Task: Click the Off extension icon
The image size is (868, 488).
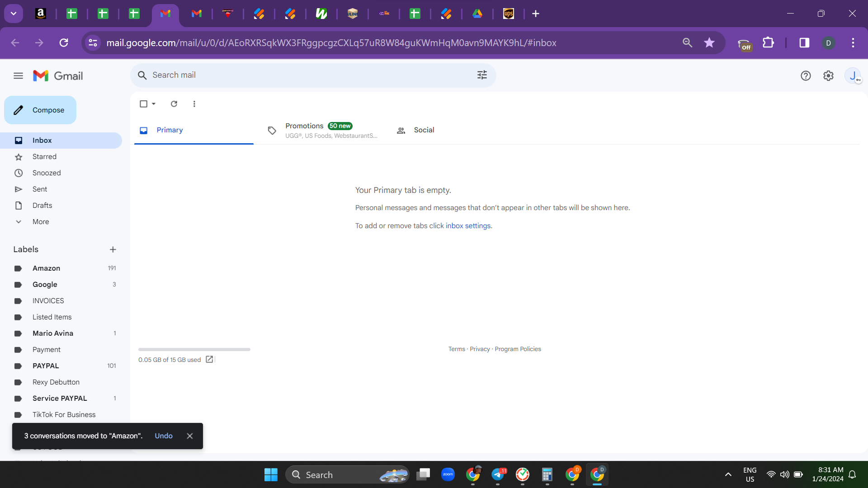Action: (x=745, y=44)
